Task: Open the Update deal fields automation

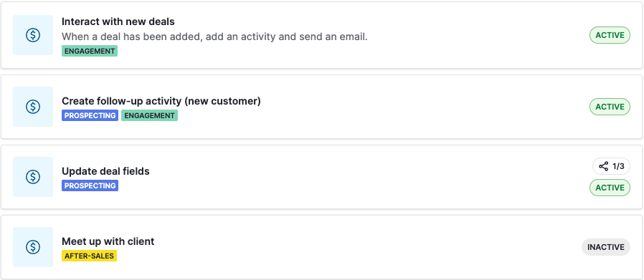Action: coord(105,171)
